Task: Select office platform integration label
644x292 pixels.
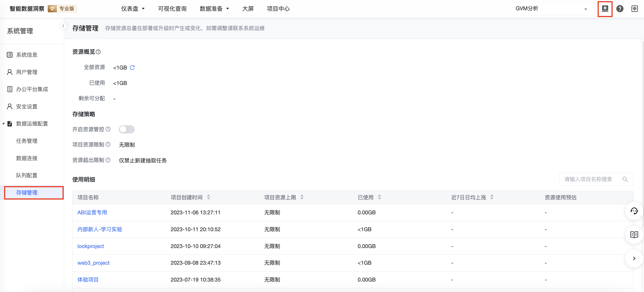Action: (32, 89)
